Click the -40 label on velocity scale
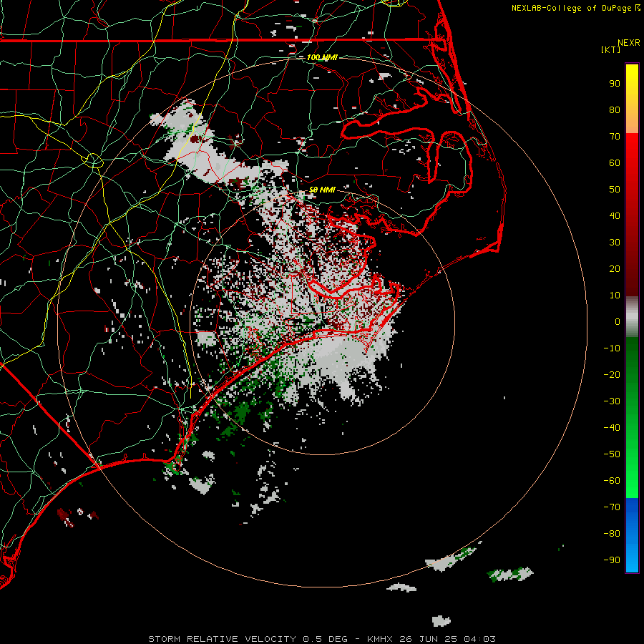644x644 pixels. tap(612, 428)
